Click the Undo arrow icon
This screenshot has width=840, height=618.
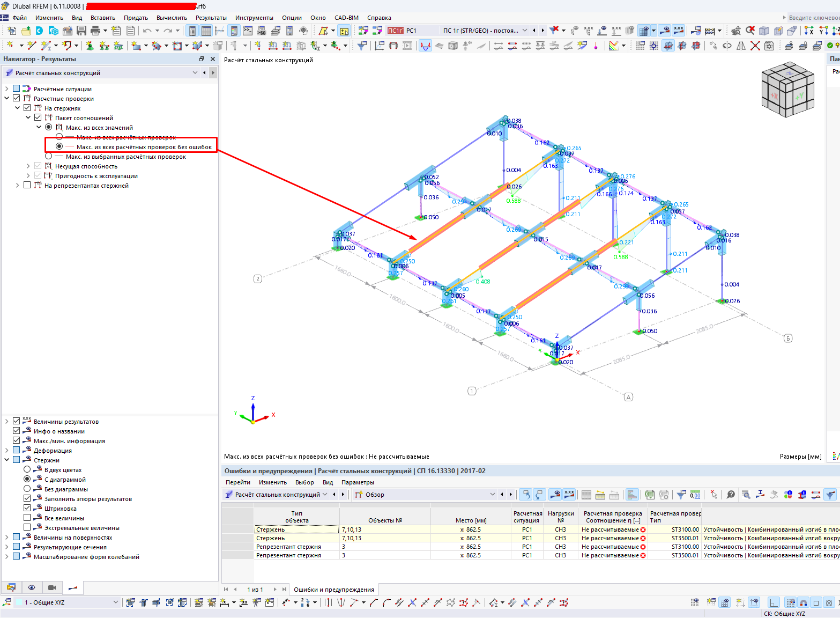click(x=147, y=31)
